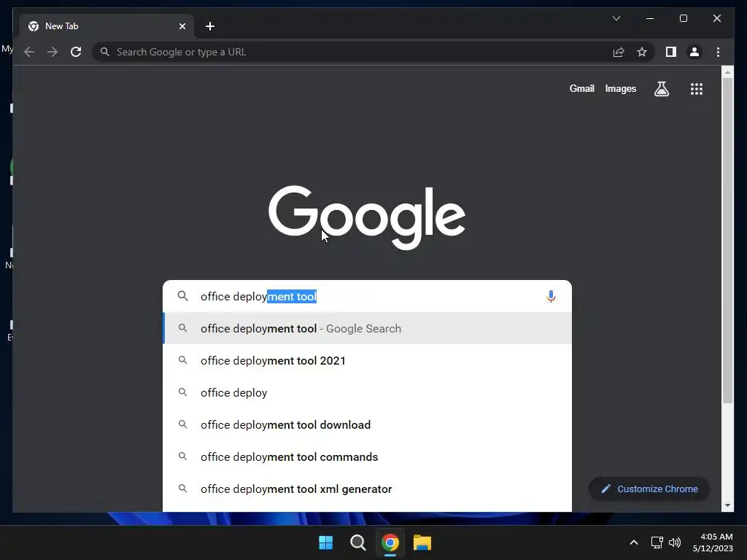Start voice search with the microphone

[551, 296]
